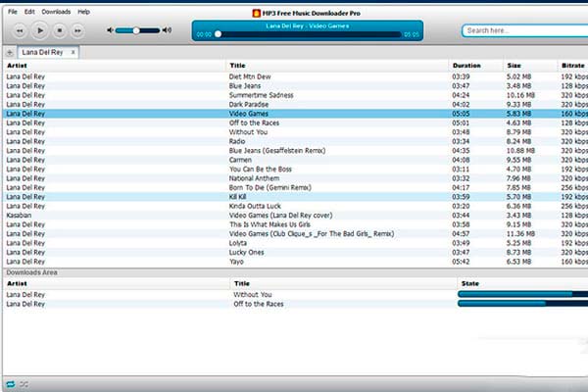Screen dimensions: 588x392
Task: Select the Kill Kill song row
Action: click(x=296, y=197)
